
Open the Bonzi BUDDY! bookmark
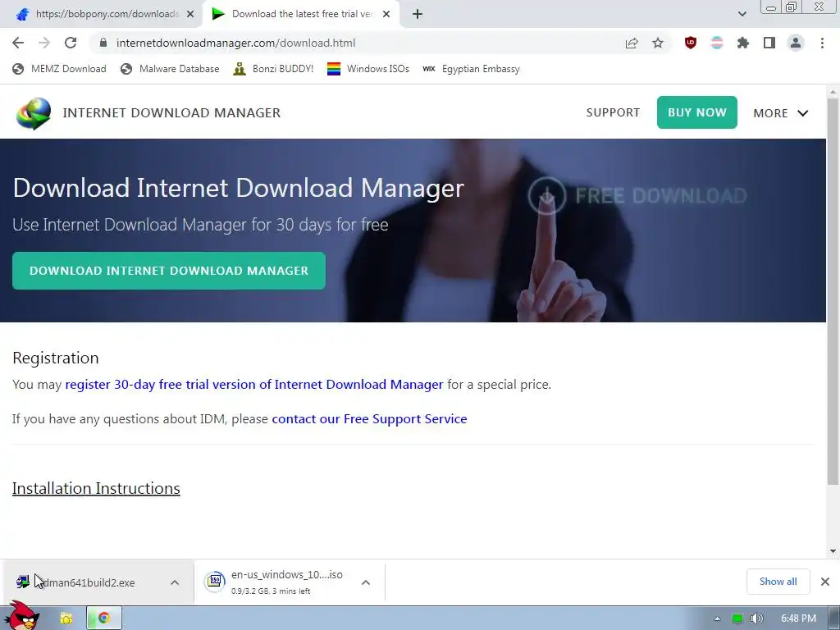point(273,69)
